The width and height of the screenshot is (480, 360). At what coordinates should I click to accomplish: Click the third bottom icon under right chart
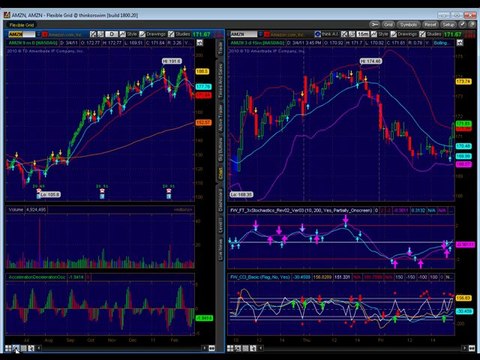tap(246, 348)
